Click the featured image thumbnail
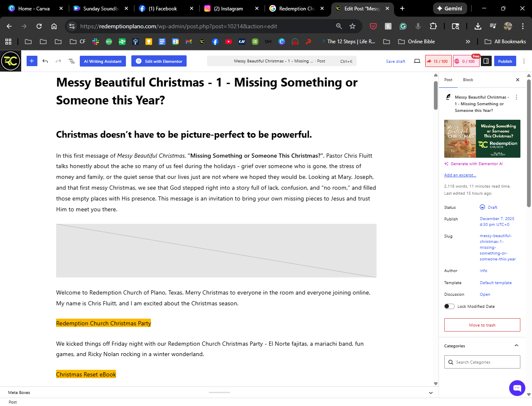 tap(482, 139)
